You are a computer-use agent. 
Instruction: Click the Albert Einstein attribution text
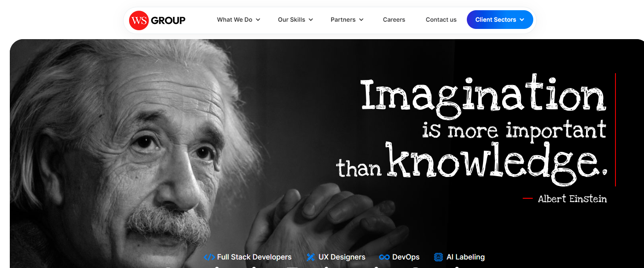[572, 199]
